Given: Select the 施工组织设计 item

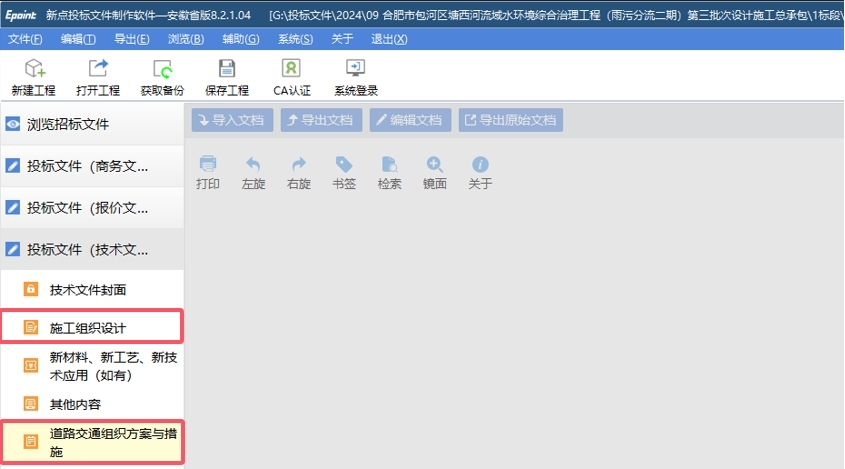Looking at the screenshot, I should coord(92,327).
